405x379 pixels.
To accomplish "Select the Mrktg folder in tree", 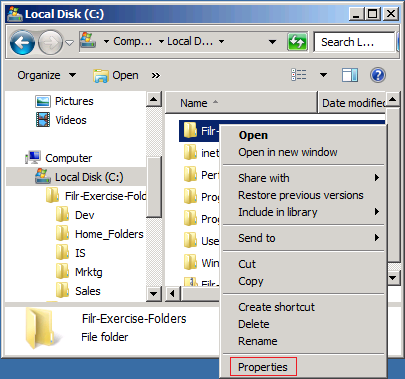I will click(89, 272).
